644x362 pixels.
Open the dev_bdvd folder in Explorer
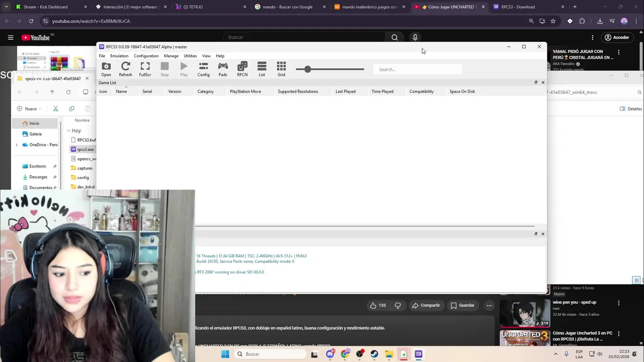pyautogui.click(x=83, y=187)
